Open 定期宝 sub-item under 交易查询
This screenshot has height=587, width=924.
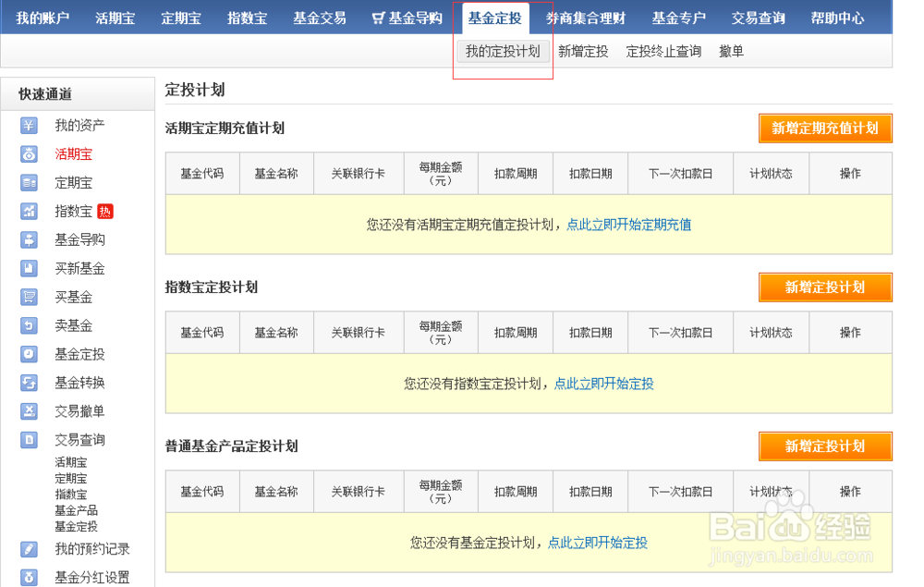tap(71, 478)
